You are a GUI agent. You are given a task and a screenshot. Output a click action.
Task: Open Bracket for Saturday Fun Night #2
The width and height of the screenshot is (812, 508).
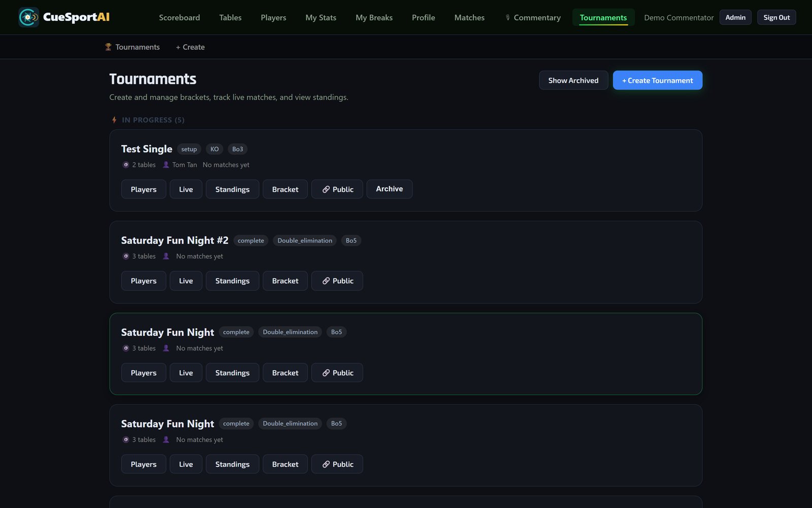tap(285, 280)
